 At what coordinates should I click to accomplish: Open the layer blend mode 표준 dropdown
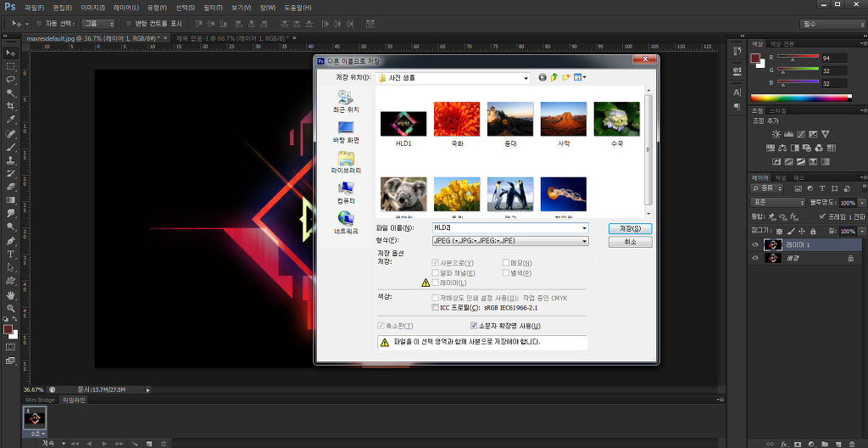778,203
